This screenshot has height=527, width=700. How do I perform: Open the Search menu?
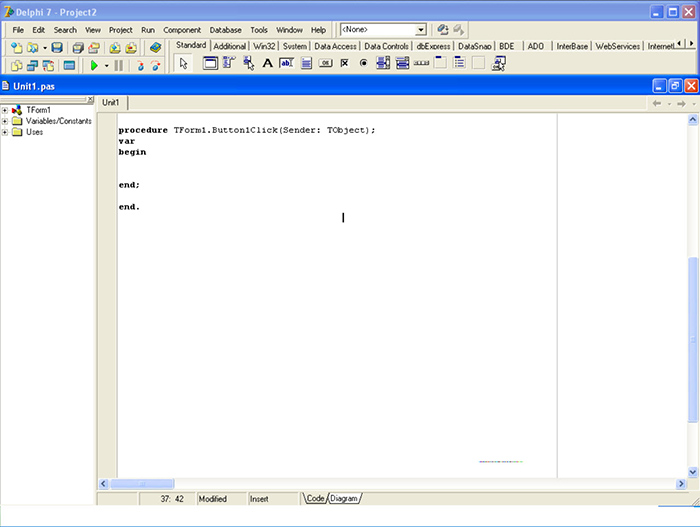coord(65,30)
